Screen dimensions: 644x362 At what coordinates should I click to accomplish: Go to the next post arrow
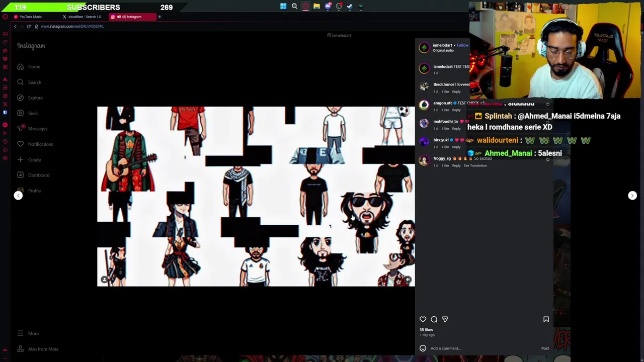[x=632, y=196]
